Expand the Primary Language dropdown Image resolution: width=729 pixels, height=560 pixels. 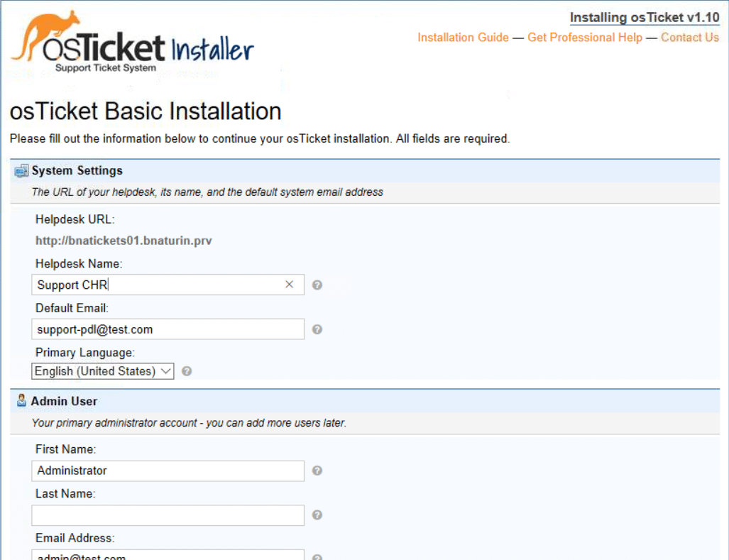pos(103,371)
